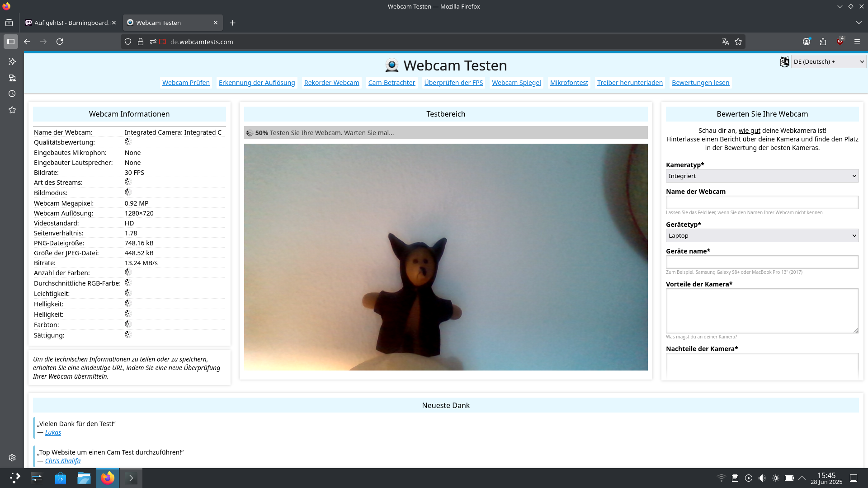Viewport: 868px width, 488px height.
Task: Click the Firefox translate page icon
Action: pos(725,42)
